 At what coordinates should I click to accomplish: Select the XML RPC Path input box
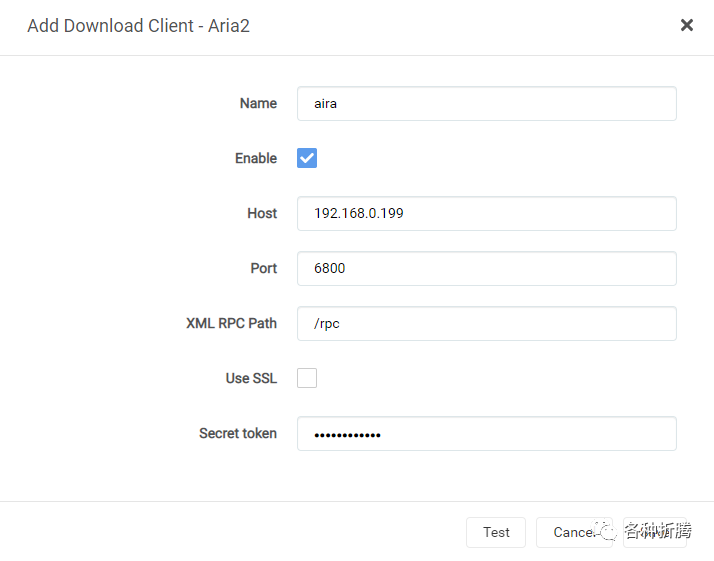(x=486, y=323)
